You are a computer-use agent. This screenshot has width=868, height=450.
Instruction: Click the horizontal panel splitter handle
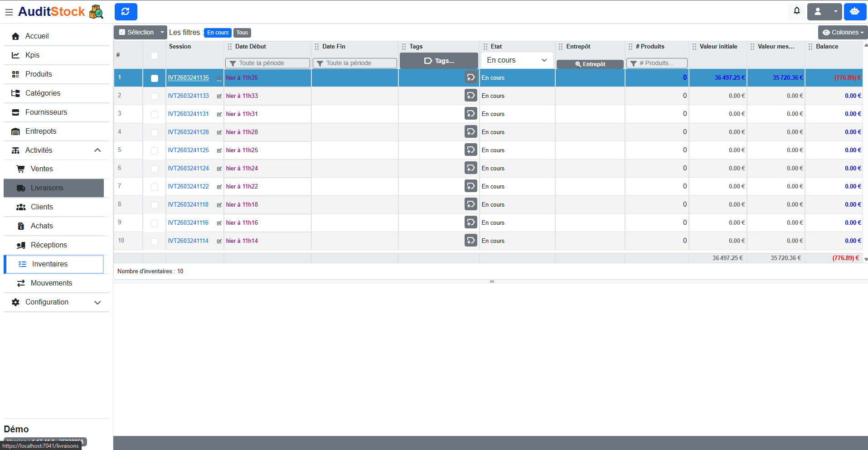coord(491,281)
